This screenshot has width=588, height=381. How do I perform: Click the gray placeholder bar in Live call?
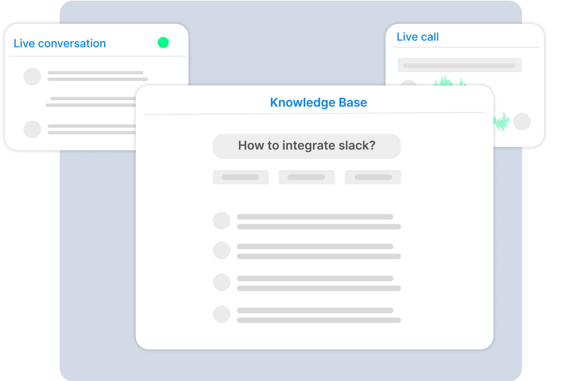point(460,65)
